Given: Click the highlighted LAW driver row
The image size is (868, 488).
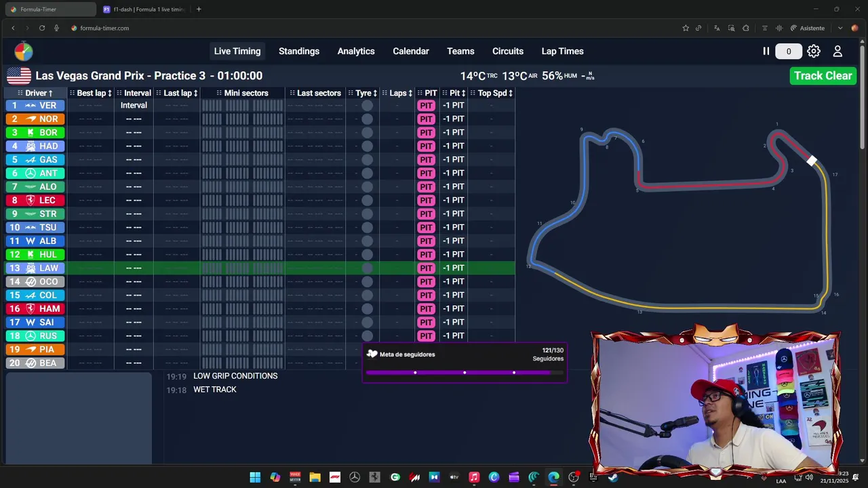Looking at the screenshot, I should point(260,268).
